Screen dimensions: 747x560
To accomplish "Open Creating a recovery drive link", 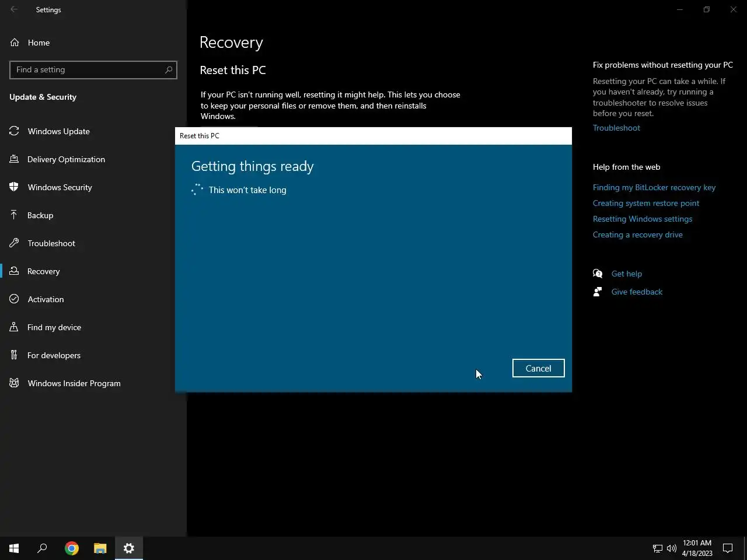I will [x=638, y=235].
